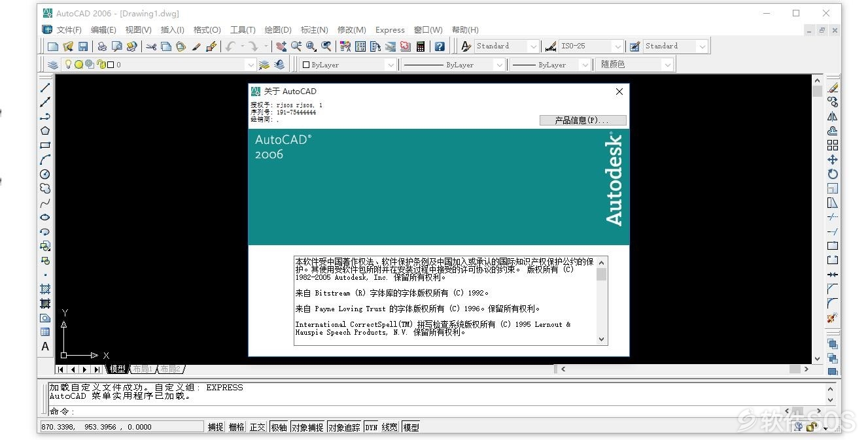Click the Help question mark icon
The height and width of the screenshot is (440, 868).
tap(440, 46)
